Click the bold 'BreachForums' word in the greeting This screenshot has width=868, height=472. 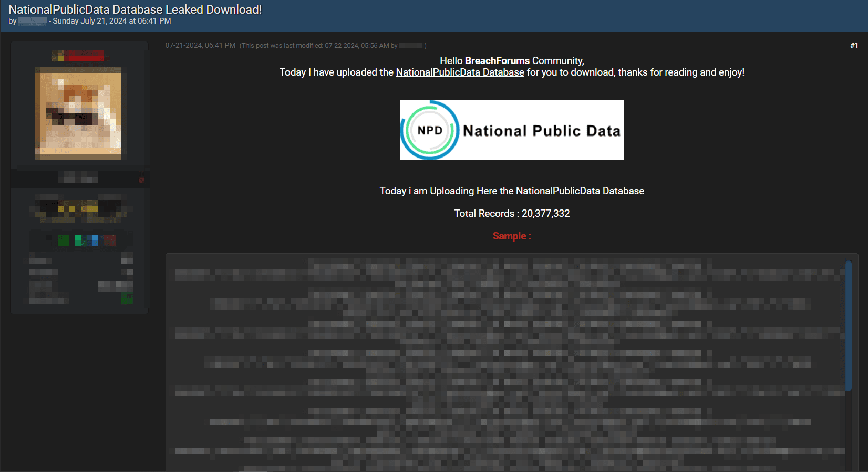pos(497,61)
